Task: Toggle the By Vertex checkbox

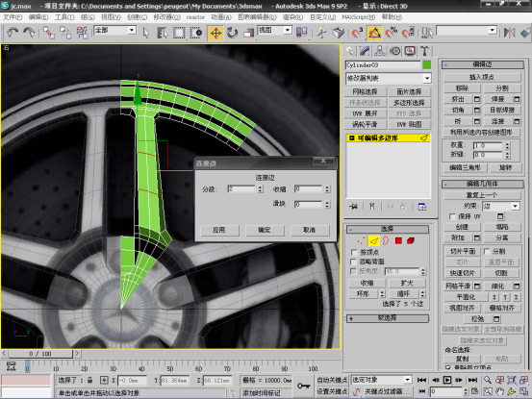Action: click(x=354, y=252)
